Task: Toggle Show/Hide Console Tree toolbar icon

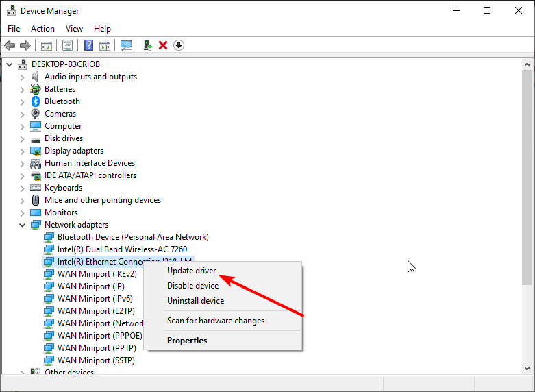Action: coord(47,45)
